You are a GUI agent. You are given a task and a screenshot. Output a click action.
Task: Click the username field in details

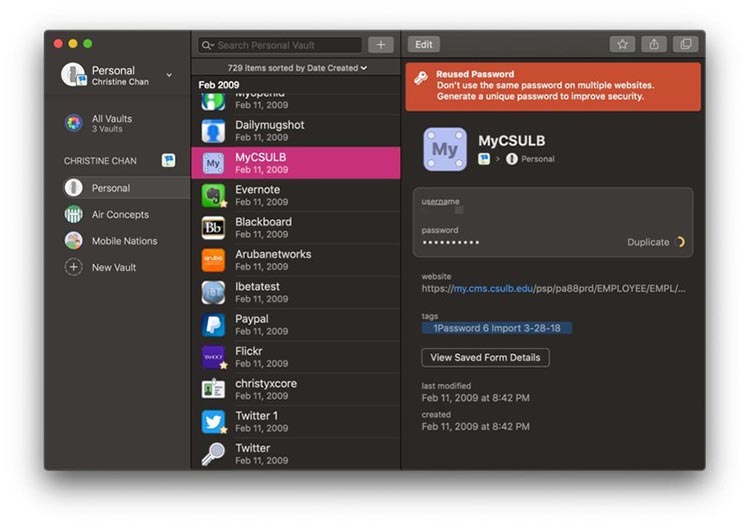pyautogui.click(x=552, y=206)
